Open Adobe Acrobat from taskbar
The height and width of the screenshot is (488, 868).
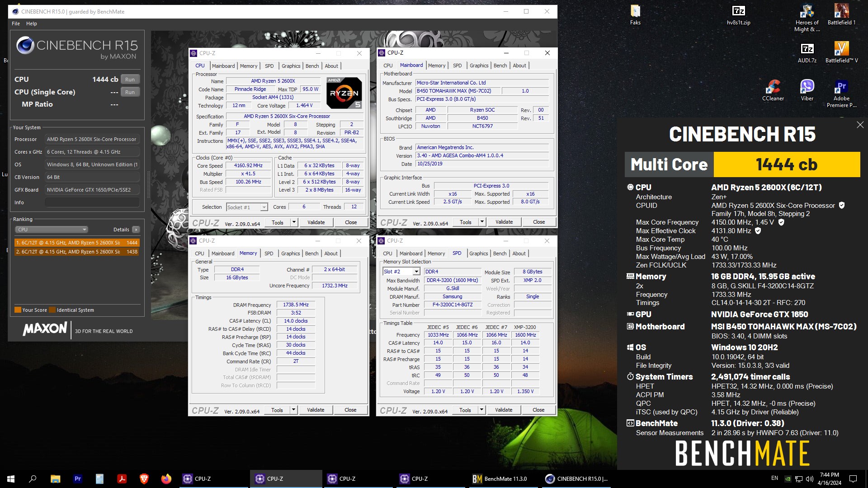pyautogui.click(x=122, y=479)
